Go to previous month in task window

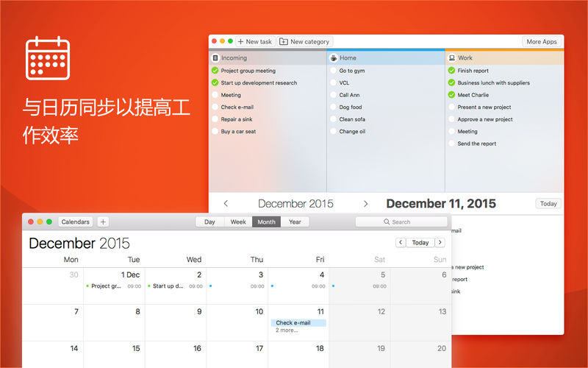coord(226,204)
